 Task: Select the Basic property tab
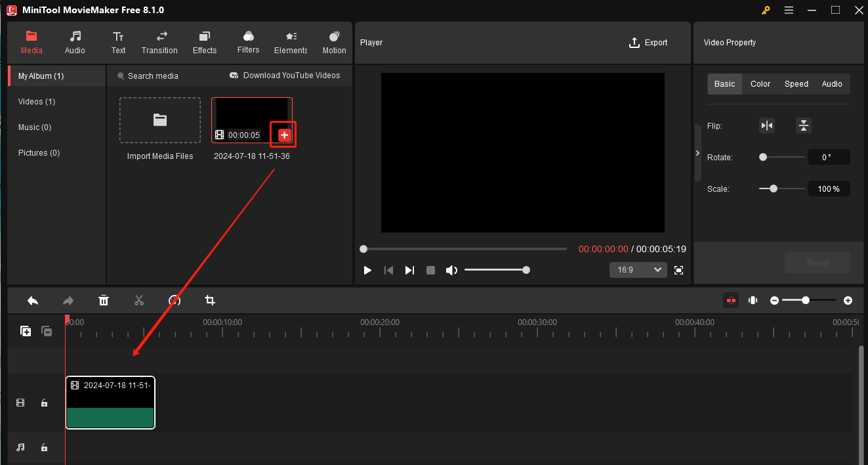[x=724, y=84]
